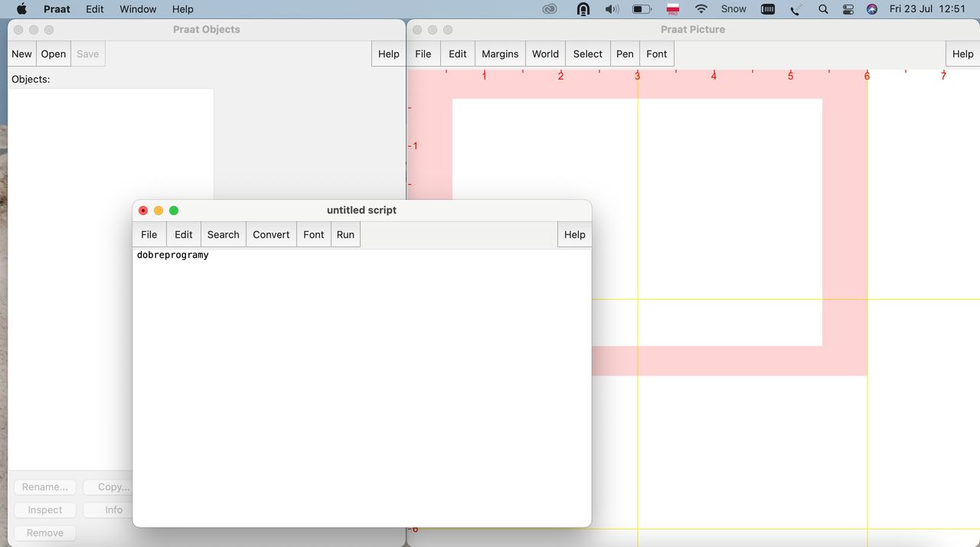Open File menu in untitled script window
This screenshot has height=547, width=980.
click(x=149, y=234)
